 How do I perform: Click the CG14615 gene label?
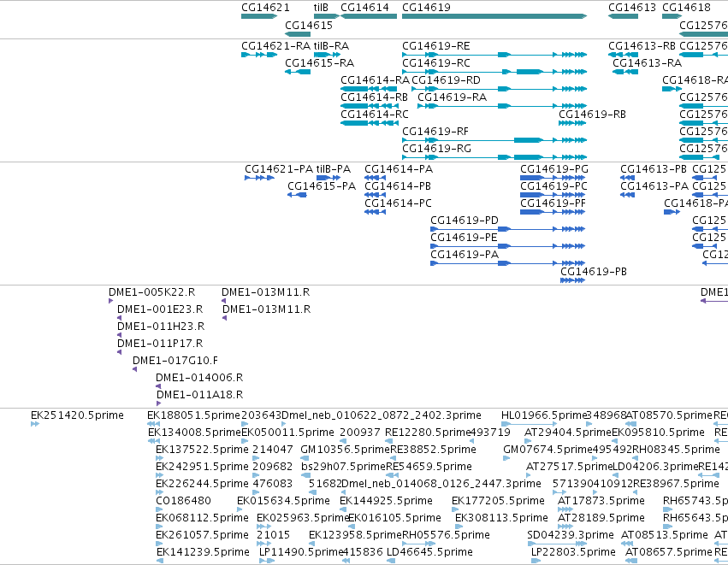click(309, 26)
